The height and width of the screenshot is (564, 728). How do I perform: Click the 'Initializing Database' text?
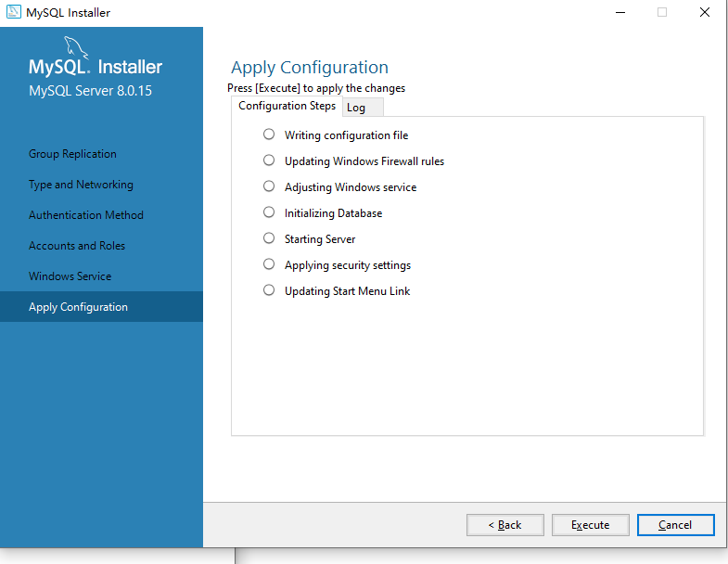click(x=333, y=213)
